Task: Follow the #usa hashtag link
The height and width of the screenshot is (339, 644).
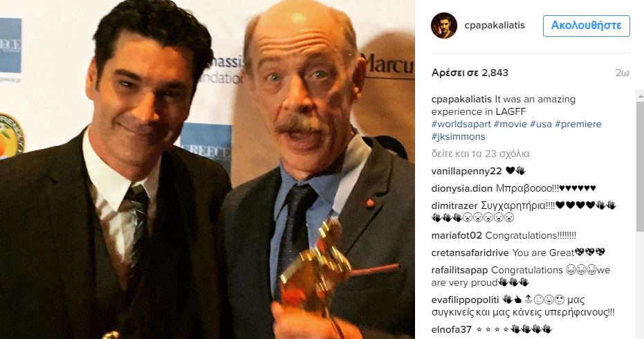Action: (x=541, y=124)
